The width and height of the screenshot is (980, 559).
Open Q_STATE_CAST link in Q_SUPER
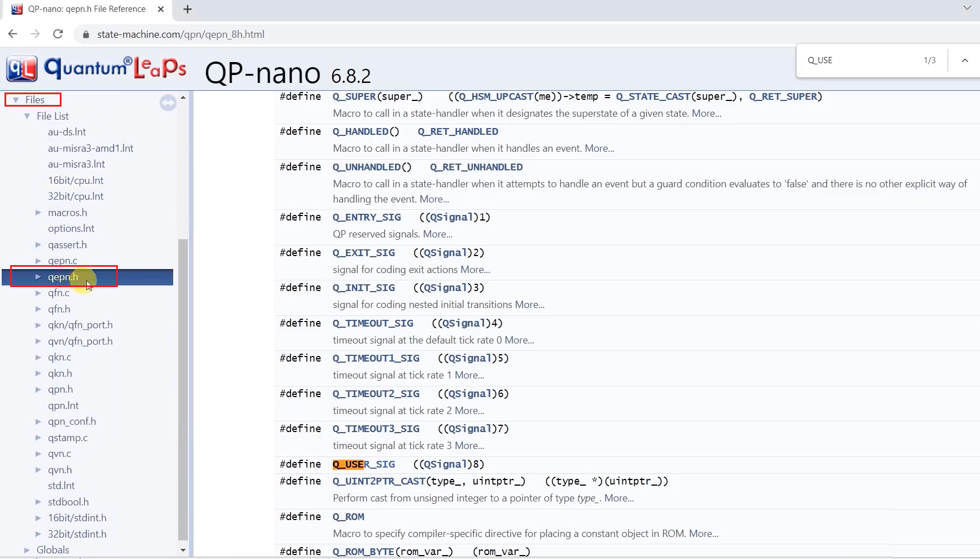(653, 96)
